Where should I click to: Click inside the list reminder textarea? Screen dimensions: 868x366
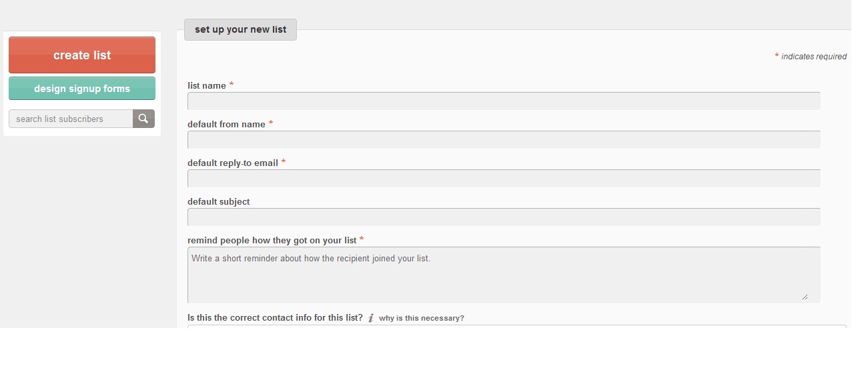pyautogui.click(x=504, y=275)
